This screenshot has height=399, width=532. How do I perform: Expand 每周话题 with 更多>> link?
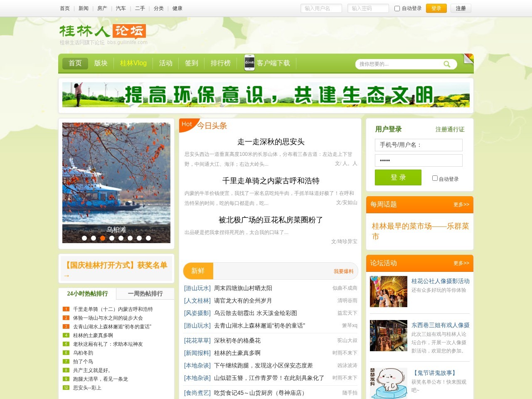pos(461,204)
